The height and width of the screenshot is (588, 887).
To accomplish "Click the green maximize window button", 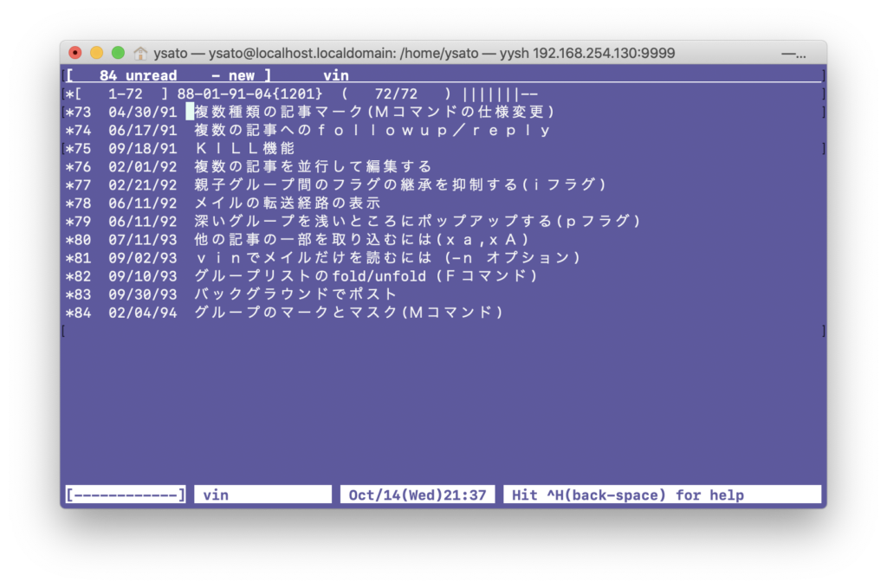I will tap(118, 53).
